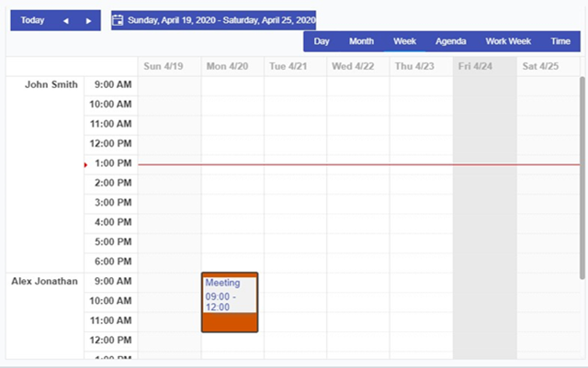Image resolution: width=588 pixels, height=368 pixels.
Task: Click the Tue 4/21 column header
Action: pos(295,67)
